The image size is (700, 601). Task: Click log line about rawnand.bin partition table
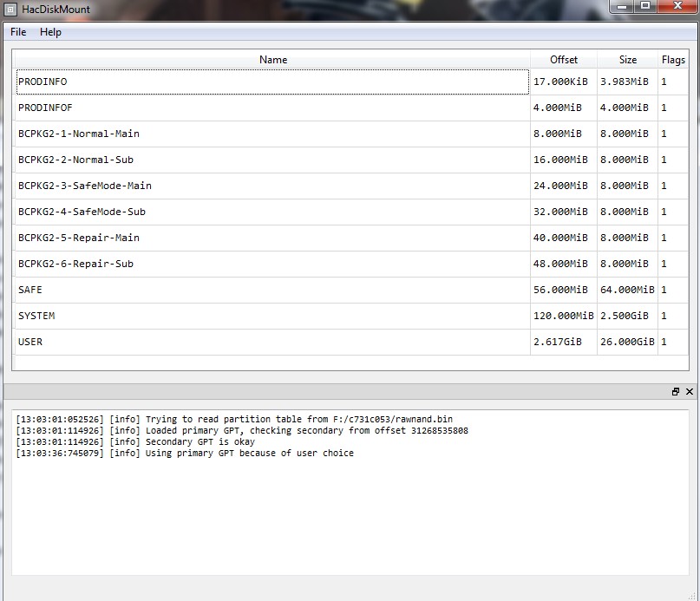[x=234, y=419]
